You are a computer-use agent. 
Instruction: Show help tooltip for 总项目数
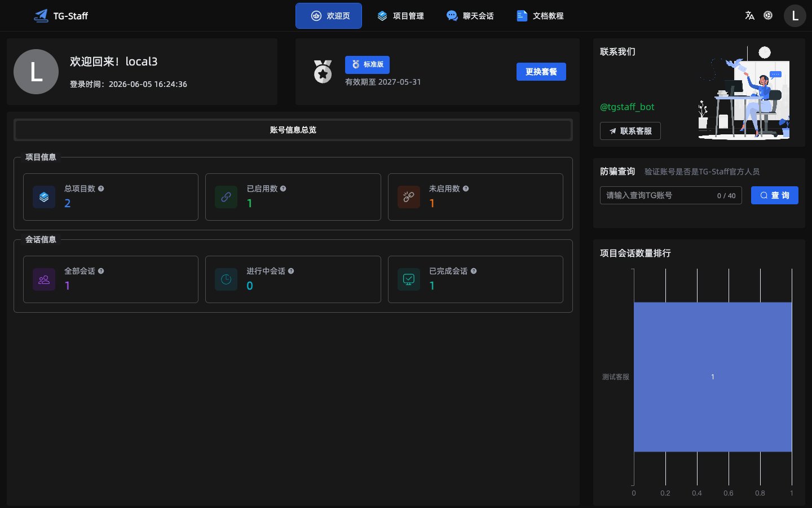tap(101, 189)
